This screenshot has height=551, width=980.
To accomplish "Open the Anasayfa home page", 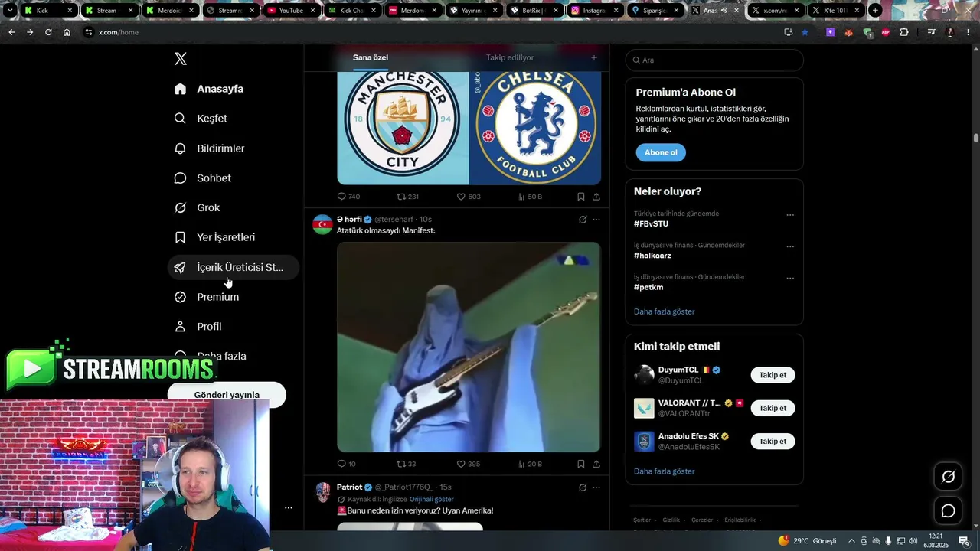I will (x=209, y=89).
